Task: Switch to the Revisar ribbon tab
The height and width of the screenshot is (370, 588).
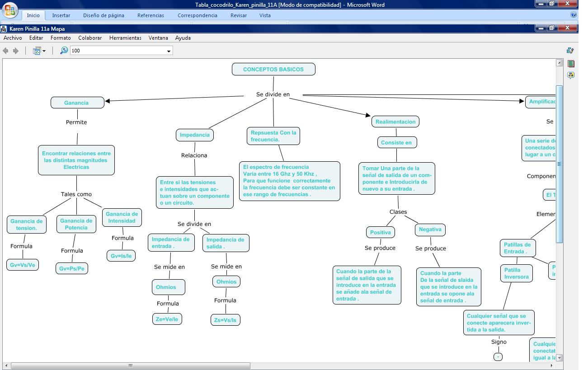Action: coord(238,15)
